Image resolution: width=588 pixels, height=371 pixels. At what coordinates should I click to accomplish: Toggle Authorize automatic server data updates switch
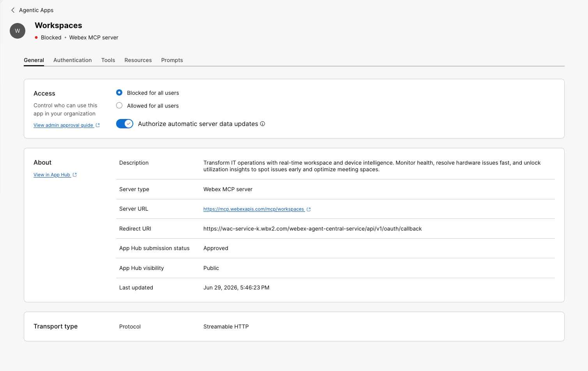pyautogui.click(x=125, y=124)
